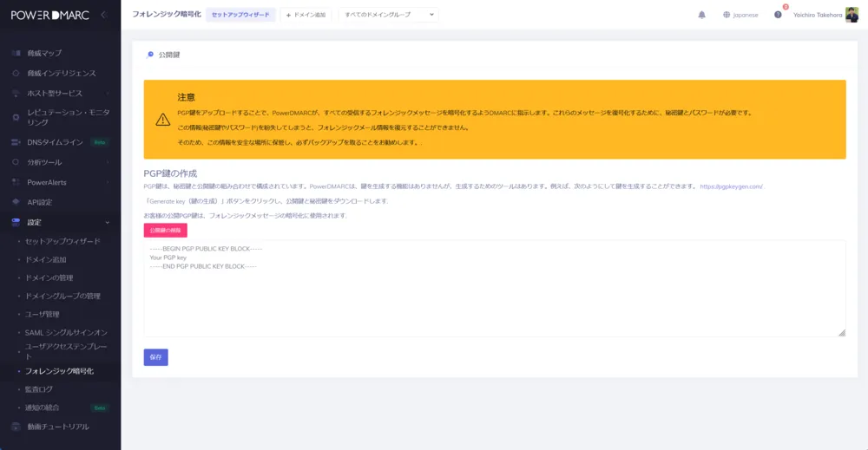Select ドメインの管理 submenu item

49,277
